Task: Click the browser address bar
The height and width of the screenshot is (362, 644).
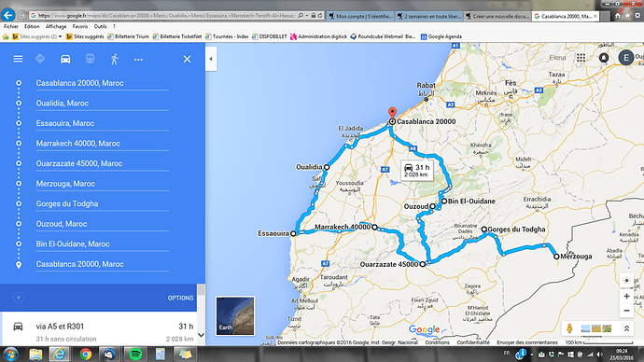Action: tap(167, 16)
